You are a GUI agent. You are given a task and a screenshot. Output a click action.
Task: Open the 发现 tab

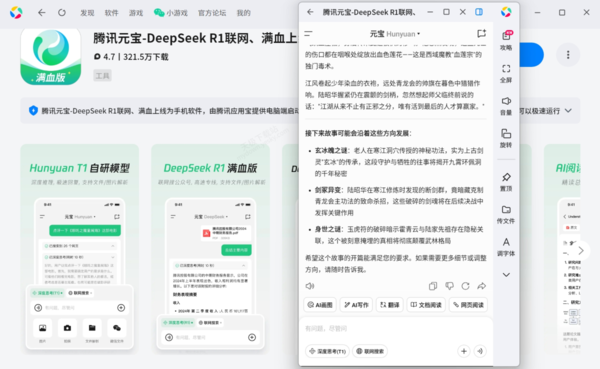tap(87, 13)
